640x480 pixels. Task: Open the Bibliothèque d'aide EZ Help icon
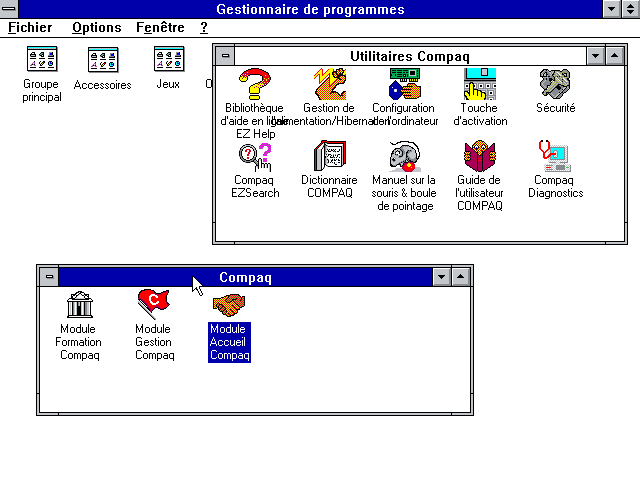(254, 84)
